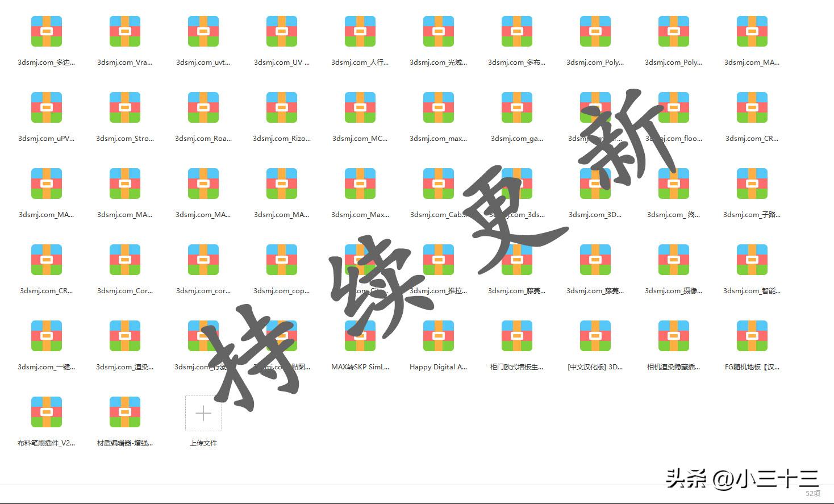834x504 pixels.
Task: Click the 3dsmj.com_智能 RAR icon
Action: [x=752, y=259]
